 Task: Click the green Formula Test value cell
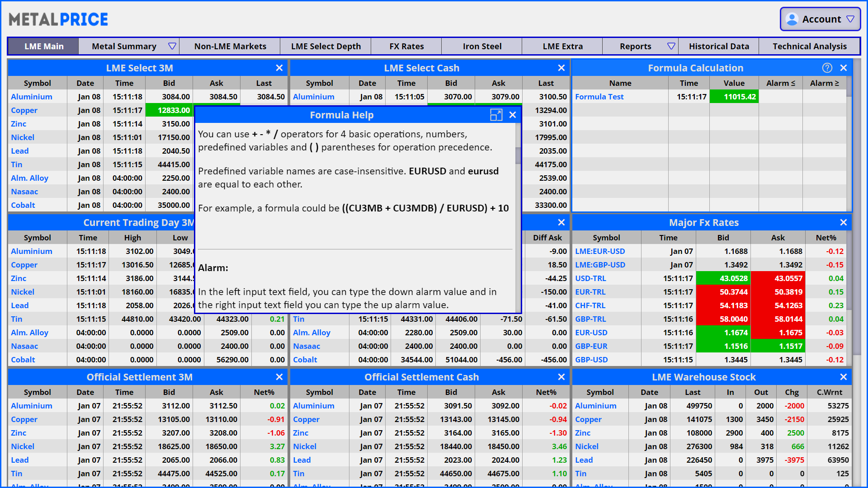pos(734,97)
